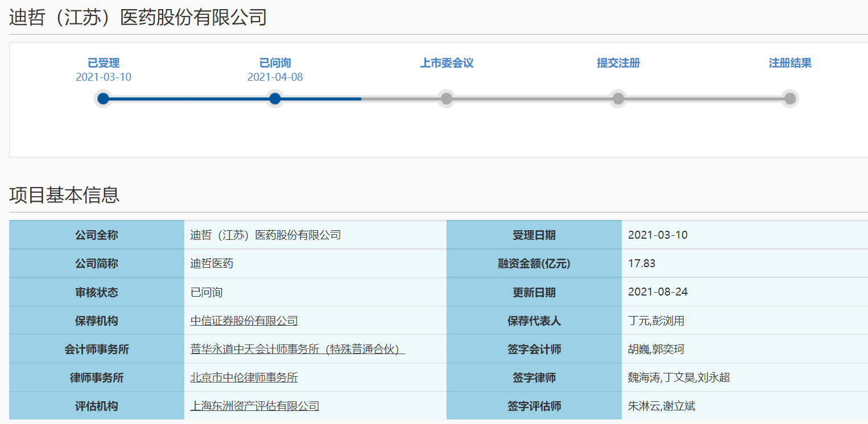Open the 上海东洲资产评估有限公司 link
This screenshot has height=424, width=868.
pyautogui.click(x=255, y=406)
